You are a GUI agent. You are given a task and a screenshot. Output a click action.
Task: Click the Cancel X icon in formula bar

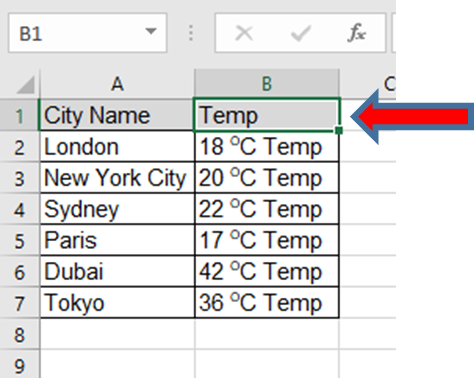click(x=244, y=33)
